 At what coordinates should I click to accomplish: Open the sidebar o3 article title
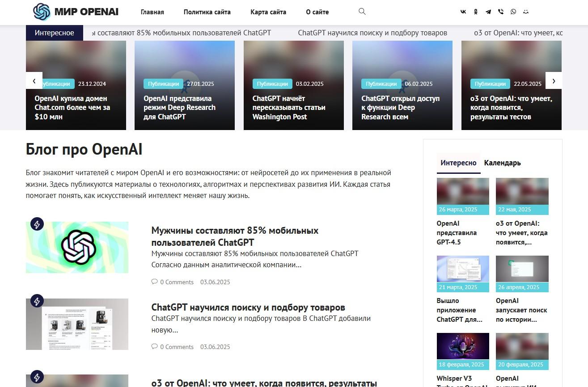point(522,233)
